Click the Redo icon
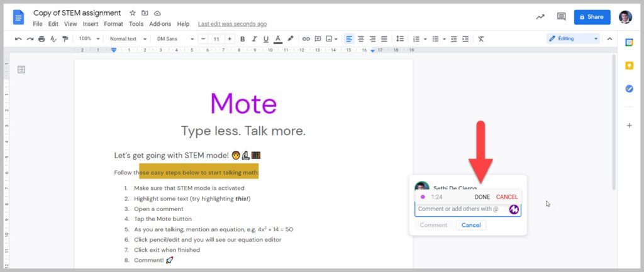644x272 pixels. pyautogui.click(x=30, y=39)
